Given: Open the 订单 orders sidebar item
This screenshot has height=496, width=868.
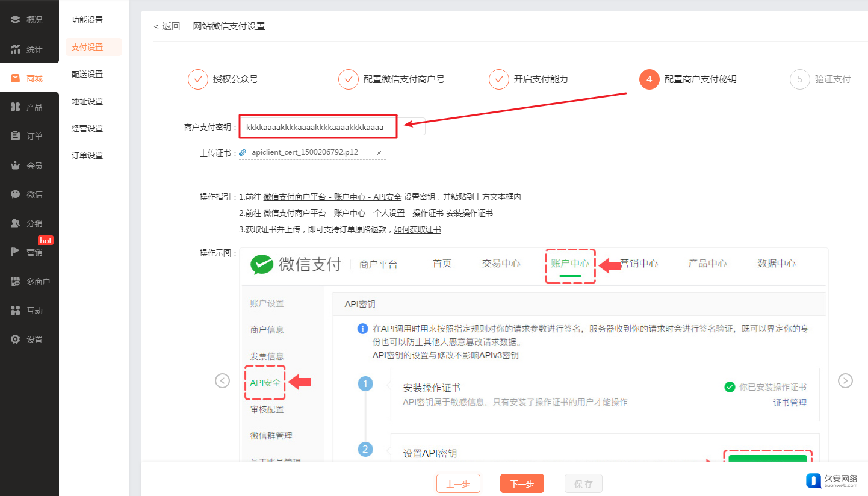Looking at the screenshot, I should 29,136.
